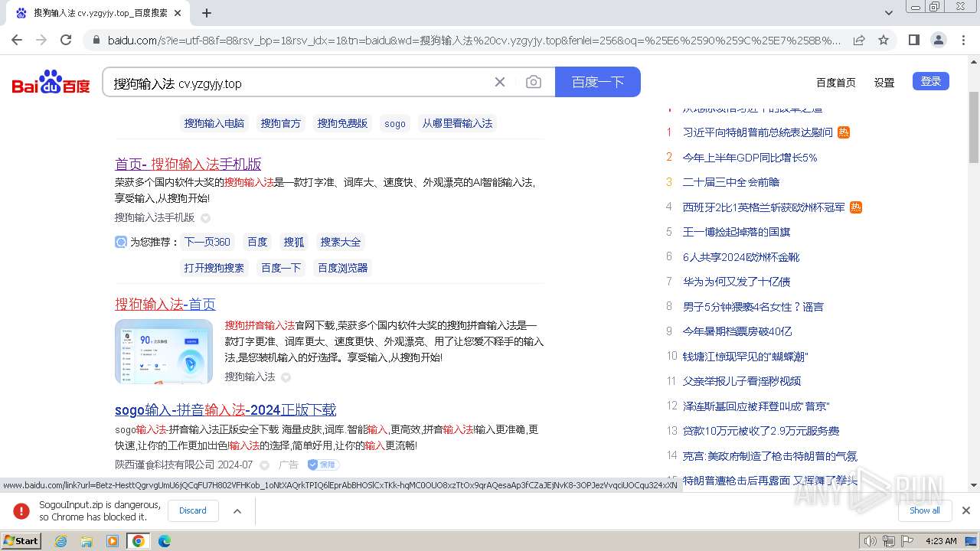This screenshot has height=551, width=980.
Task: Click the Chrome address bar URL
Action: pyautogui.click(x=475, y=40)
